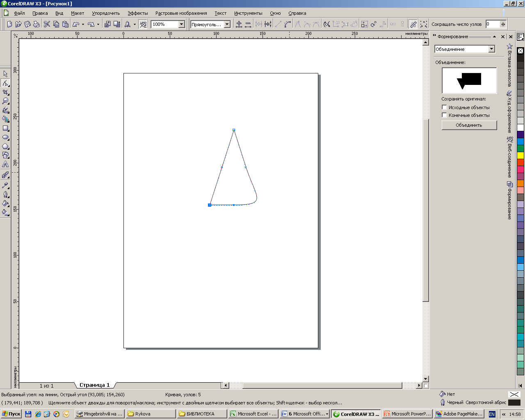Image resolution: width=525 pixels, height=420 pixels.
Task: Click the Объединить button
Action: [x=469, y=125]
